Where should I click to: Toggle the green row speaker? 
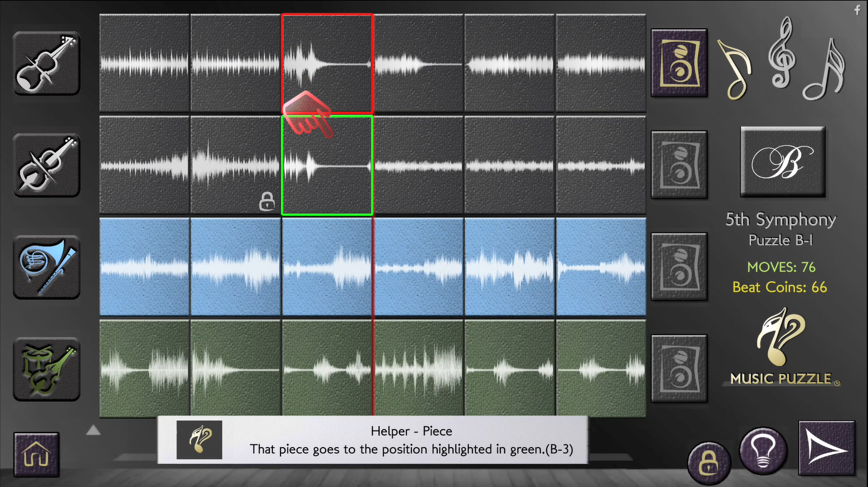tap(679, 369)
